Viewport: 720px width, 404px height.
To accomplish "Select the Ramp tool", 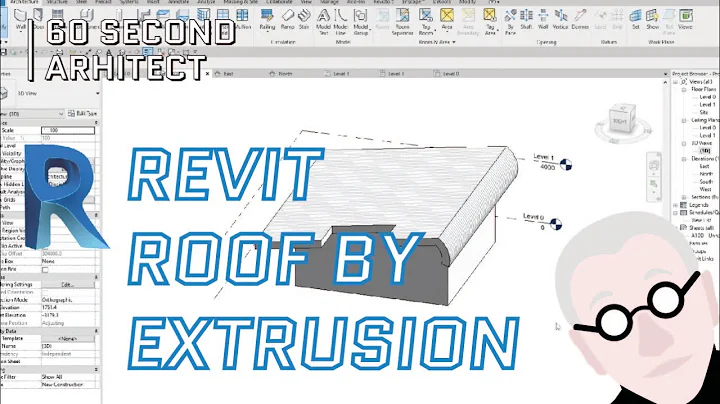I will (287, 20).
